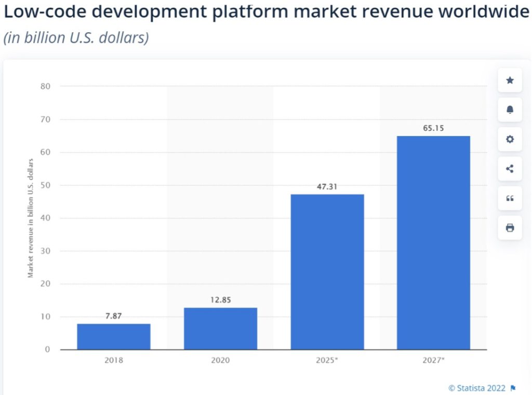Select the 2020 bar in chart
Image resolution: width=532 pixels, height=395 pixels.
(220, 329)
